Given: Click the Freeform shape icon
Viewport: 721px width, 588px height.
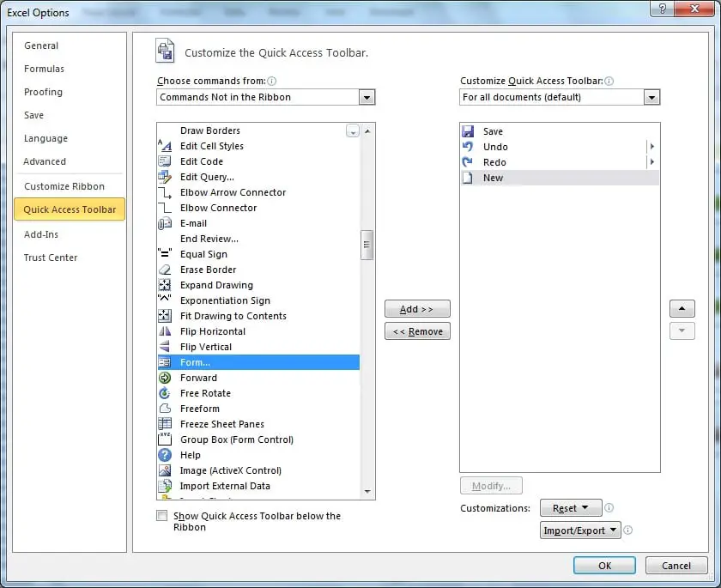Looking at the screenshot, I should 165,409.
